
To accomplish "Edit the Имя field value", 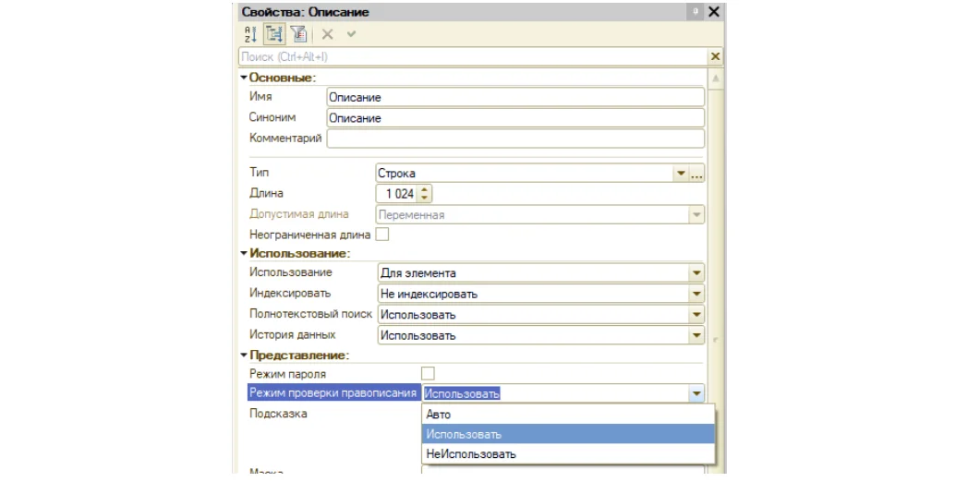I will (x=515, y=98).
